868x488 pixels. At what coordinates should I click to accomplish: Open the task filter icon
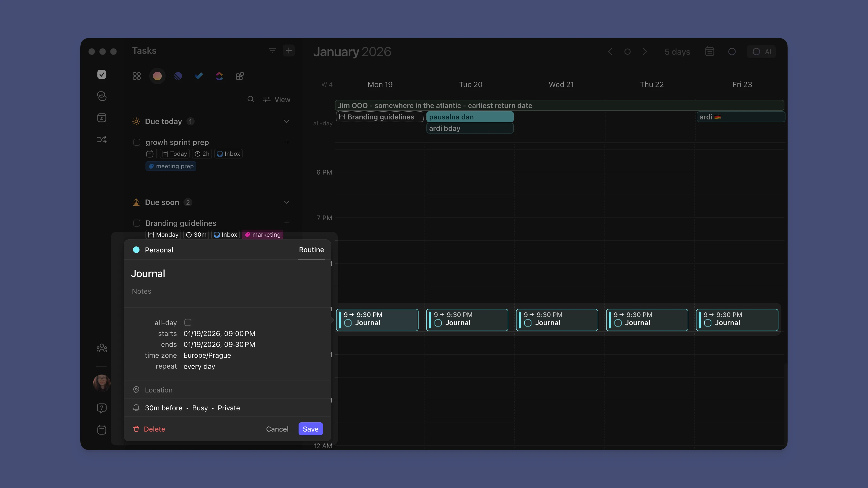click(272, 50)
